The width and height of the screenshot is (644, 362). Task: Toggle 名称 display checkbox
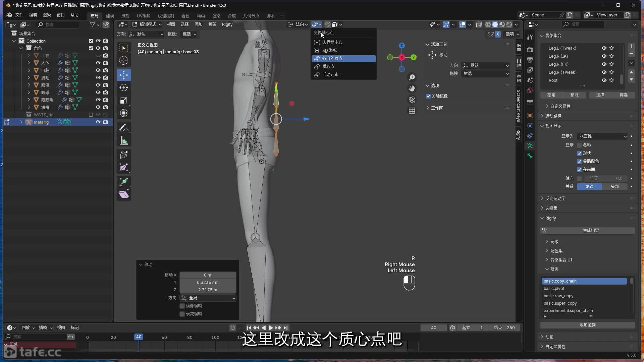click(x=579, y=145)
